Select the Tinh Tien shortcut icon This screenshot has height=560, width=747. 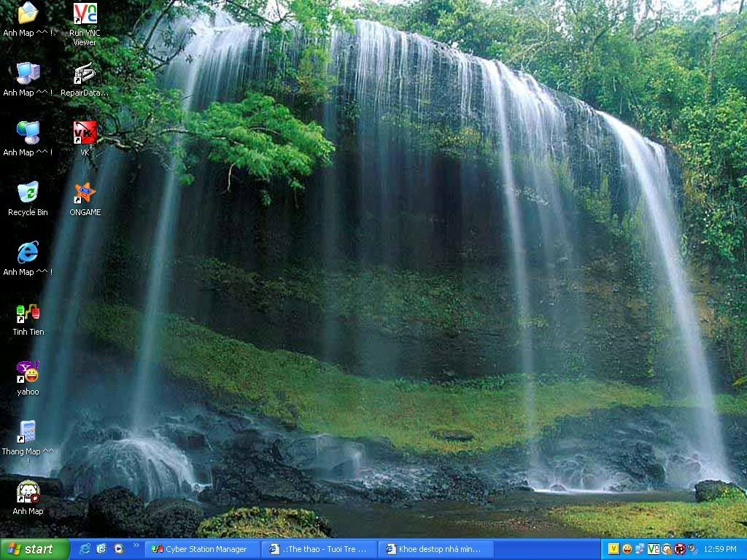tap(28, 314)
